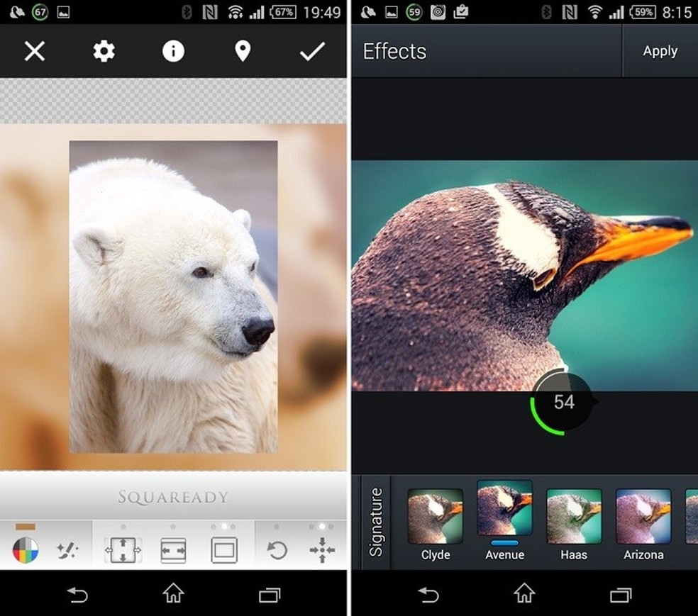Tap the Android home button
This screenshot has width=698, height=616.
[525, 595]
